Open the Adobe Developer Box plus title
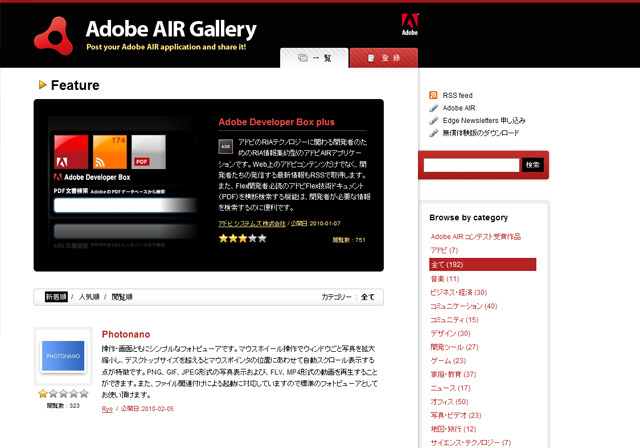The height and width of the screenshot is (448, 640). 276,122
